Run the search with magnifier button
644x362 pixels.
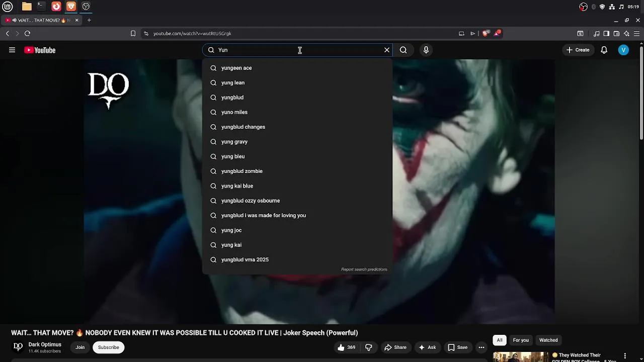403,50
